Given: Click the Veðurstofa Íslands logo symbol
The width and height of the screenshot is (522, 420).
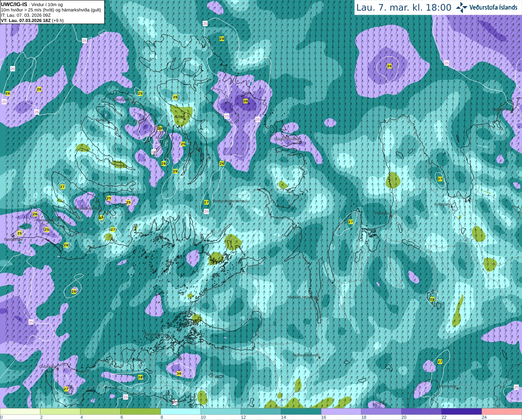Looking at the screenshot, I should [462, 7].
